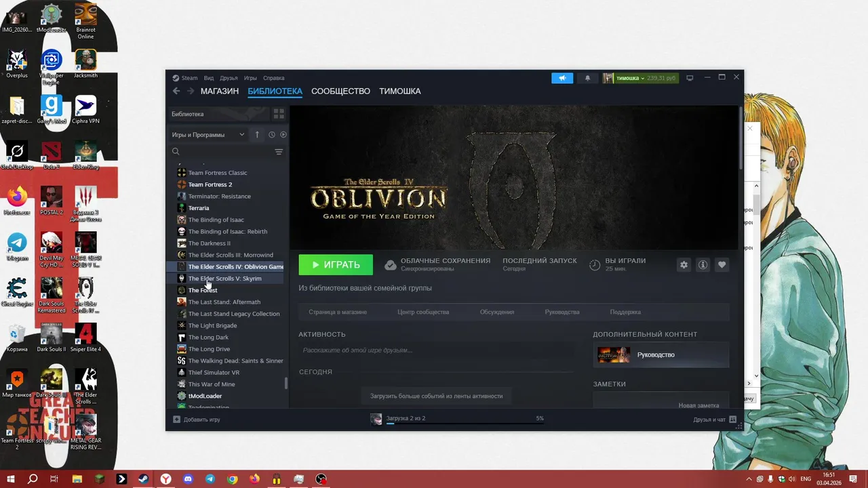Switch library to grid collections view
This screenshot has height=488, width=868.
coord(279,114)
